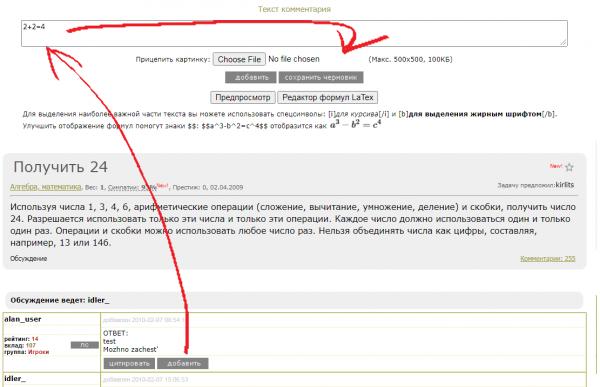Click the rendered LaTeX formula example
600x387 pixels.
[356, 124]
